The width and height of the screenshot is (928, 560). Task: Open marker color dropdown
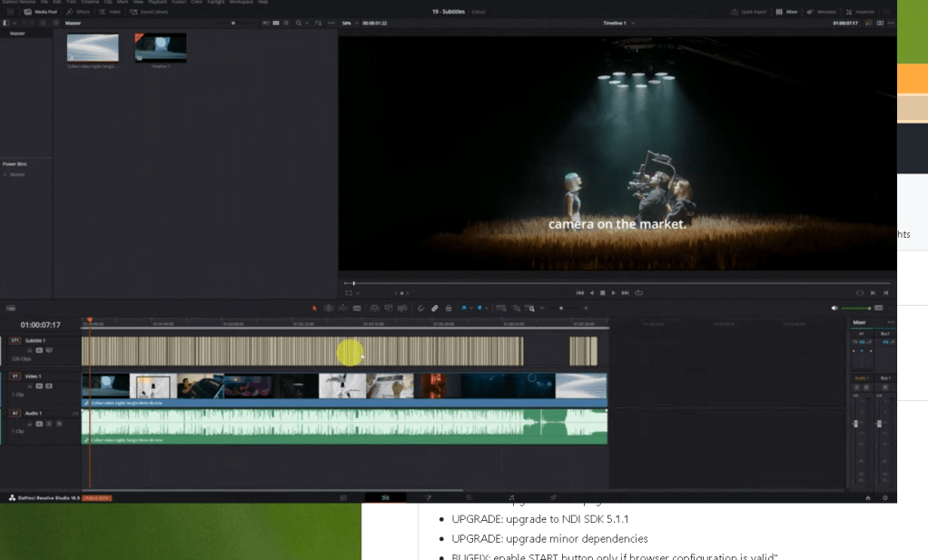[x=487, y=308]
